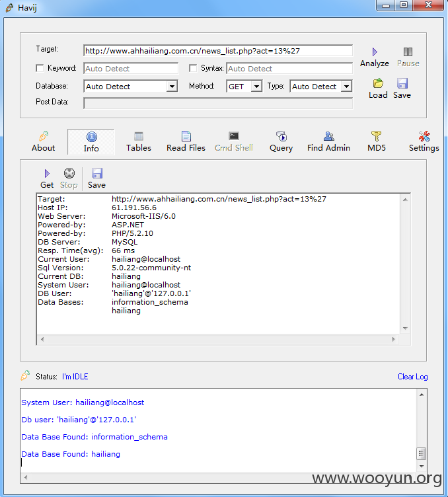
Task: Click the Find Admin tab label
Action: pos(328,148)
